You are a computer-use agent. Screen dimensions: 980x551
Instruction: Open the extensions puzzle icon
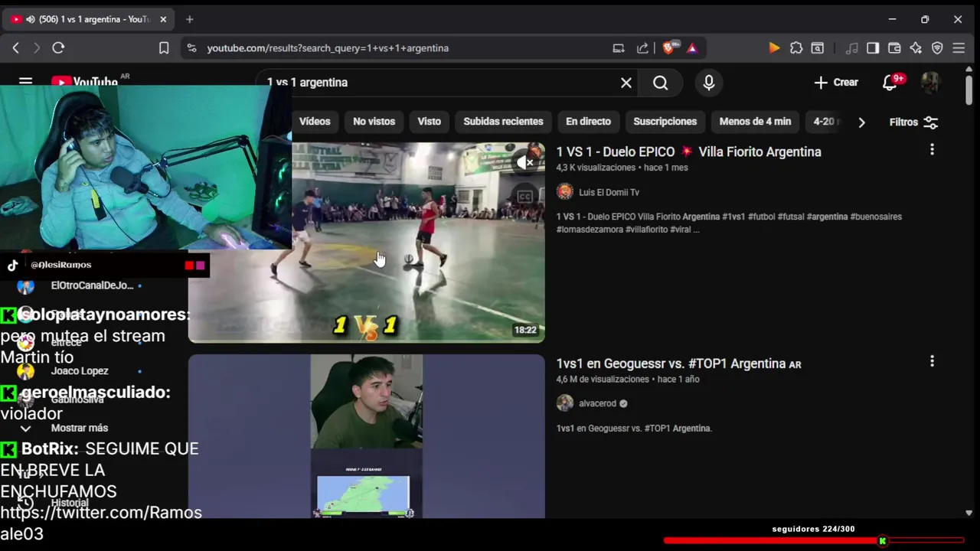[796, 47]
